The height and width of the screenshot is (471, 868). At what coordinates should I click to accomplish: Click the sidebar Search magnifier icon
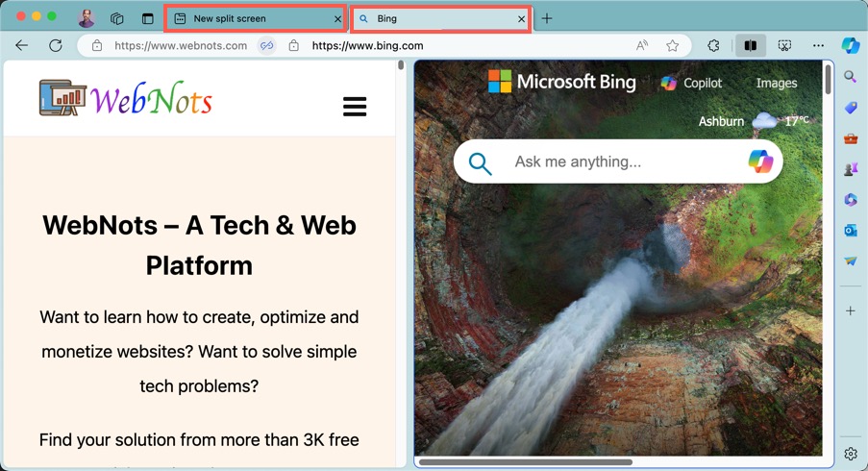(851, 77)
